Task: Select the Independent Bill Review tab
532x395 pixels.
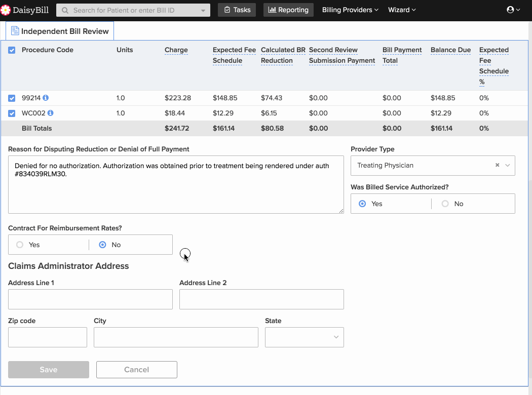Action: (60, 31)
